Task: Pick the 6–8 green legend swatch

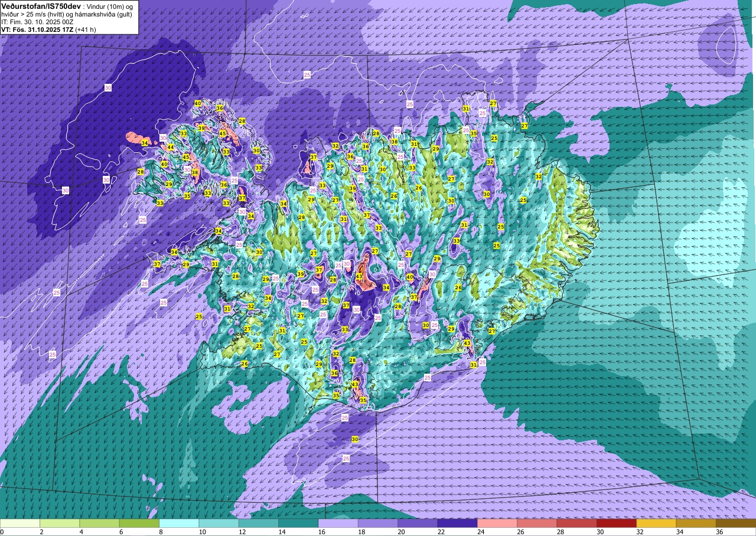Action: tap(139, 523)
